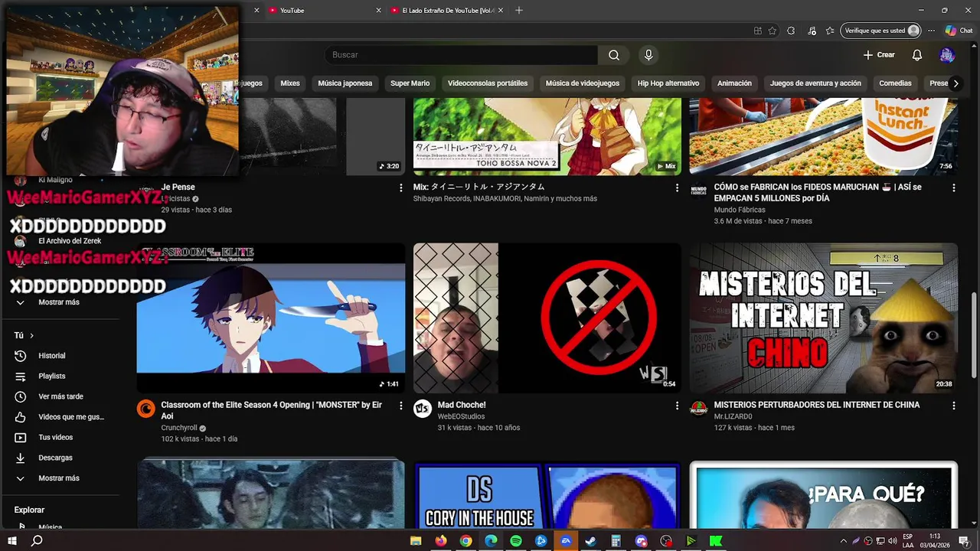The width and height of the screenshot is (980, 551).
Task: Open WebEOStudios channel name link
Action: pyautogui.click(x=461, y=416)
